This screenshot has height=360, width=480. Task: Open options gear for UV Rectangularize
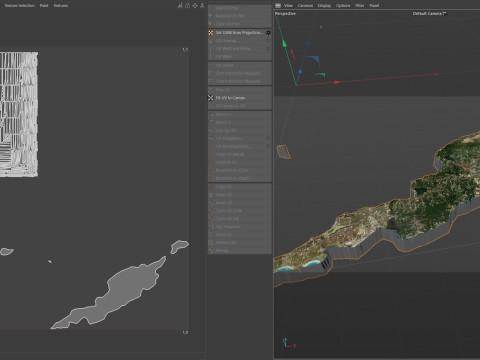coord(268,146)
